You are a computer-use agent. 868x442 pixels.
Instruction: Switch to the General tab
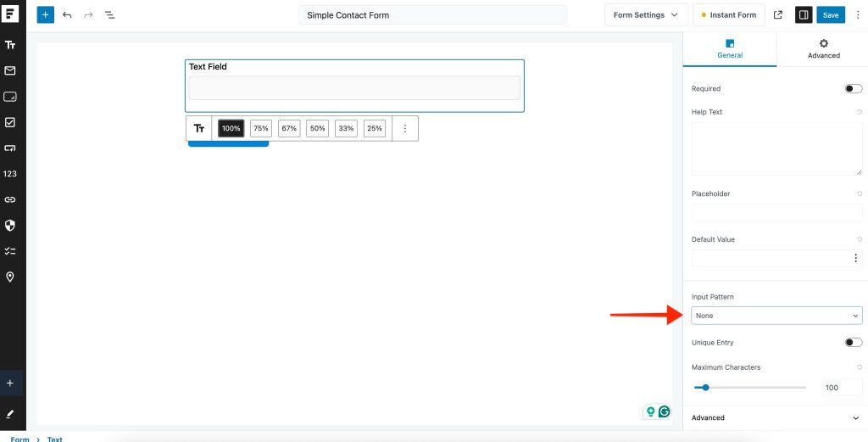click(730, 49)
